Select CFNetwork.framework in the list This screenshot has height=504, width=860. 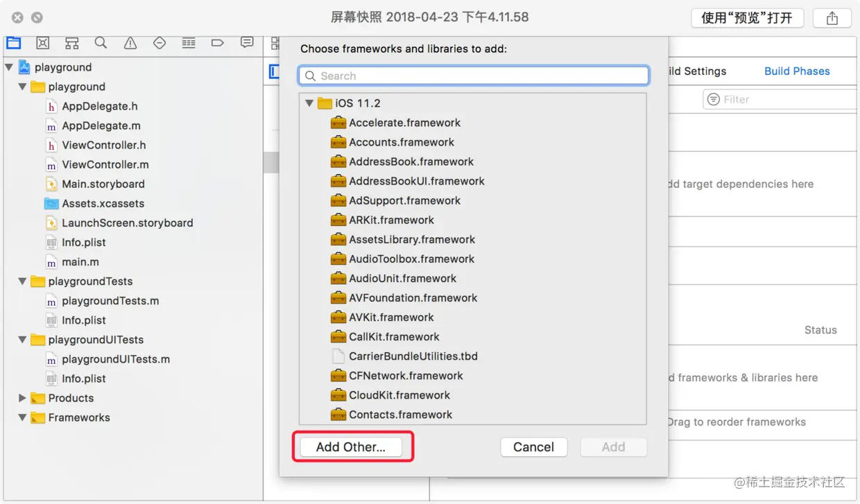tap(406, 376)
